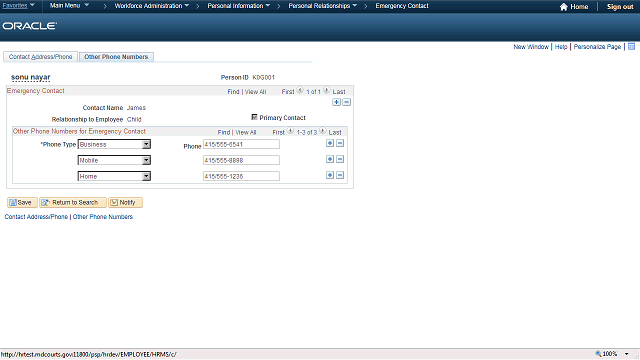The width and height of the screenshot is (640, 360).
Task: Click Find in Emergency Contact header
Action: [x=233, y=92]
